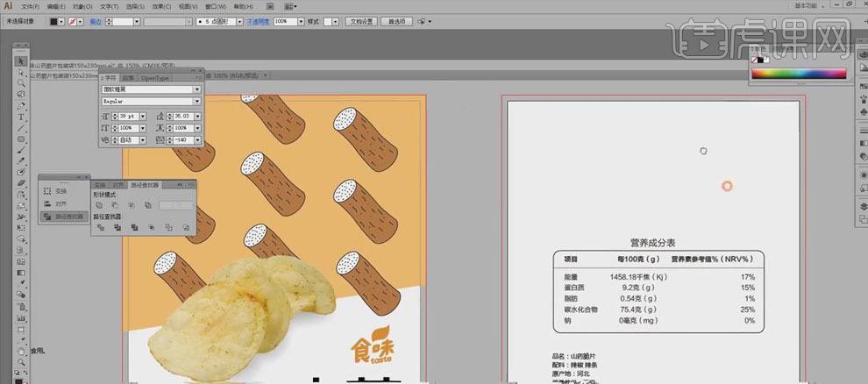Click the color spectrum bar
The image size is (868, 384).
[x=798, y=74]
